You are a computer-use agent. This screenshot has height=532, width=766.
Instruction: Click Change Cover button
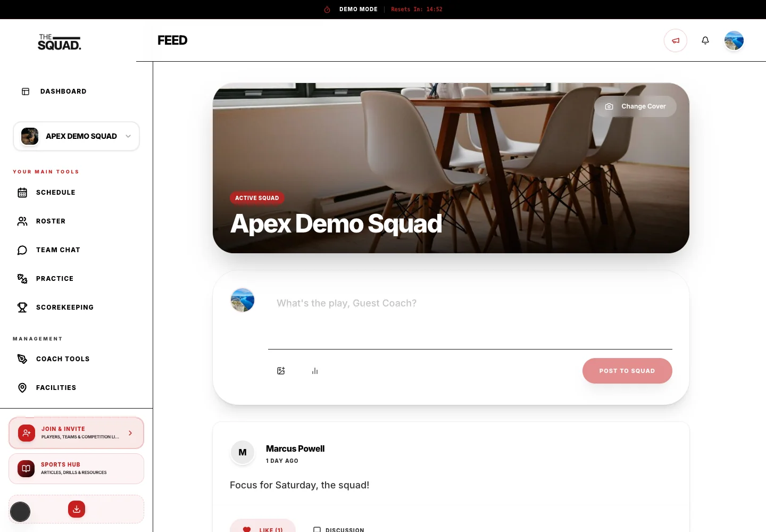click(x=635, y=106)
